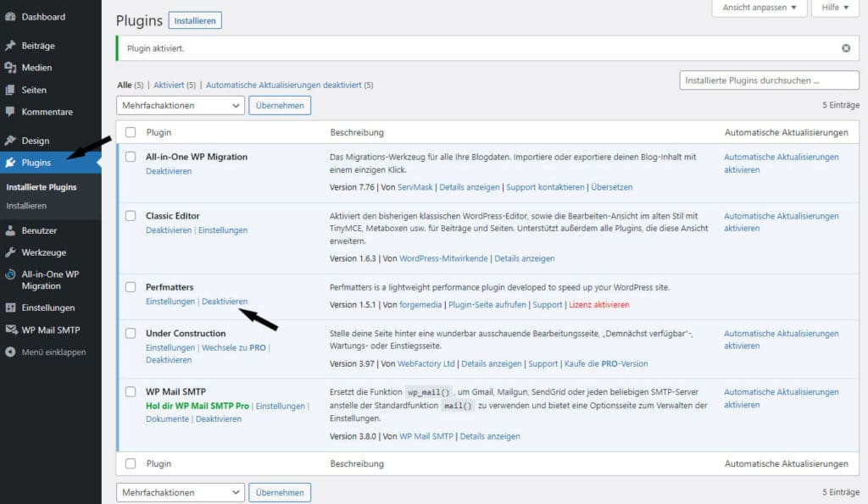Image resolution: width=868 pixels, height=504 pixels.
Task: Click the Design brush icon
Action: pos(10,141)
